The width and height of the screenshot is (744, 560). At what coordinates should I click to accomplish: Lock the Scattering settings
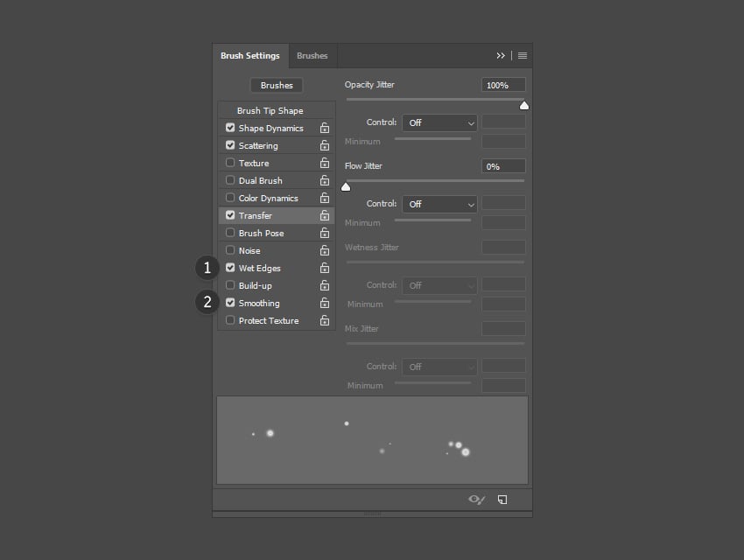[325, 145]
